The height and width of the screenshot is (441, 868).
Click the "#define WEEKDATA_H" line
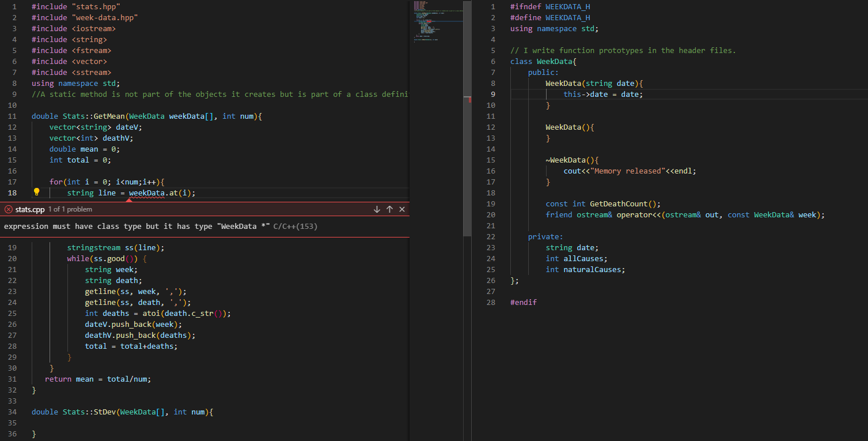tap(550, 18)
